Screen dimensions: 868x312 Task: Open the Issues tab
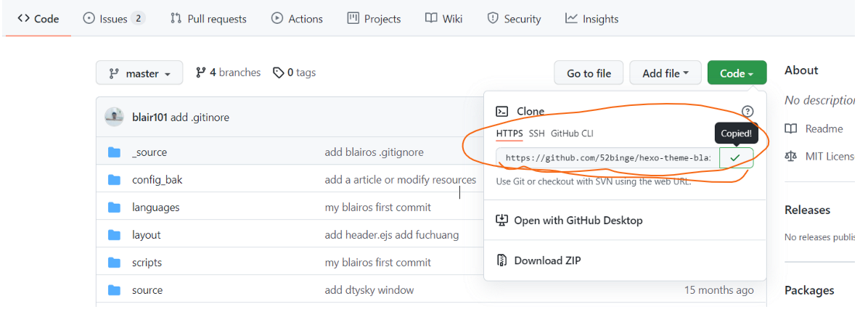pos(114,19)
